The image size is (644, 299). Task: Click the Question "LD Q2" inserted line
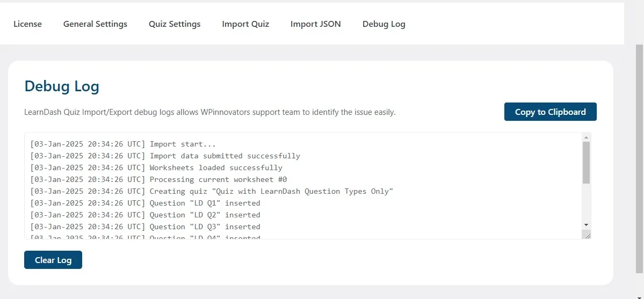point(145,215)
